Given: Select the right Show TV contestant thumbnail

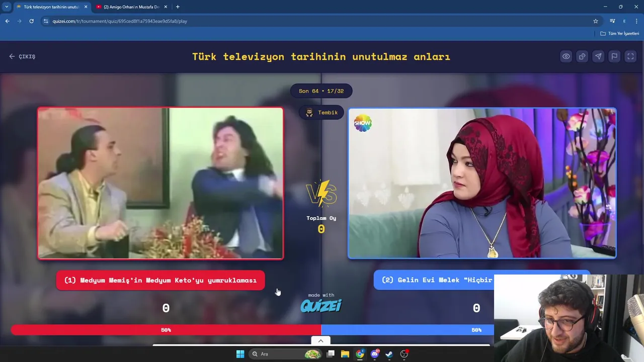Looking at the screenshot, I should coord(482,183).
